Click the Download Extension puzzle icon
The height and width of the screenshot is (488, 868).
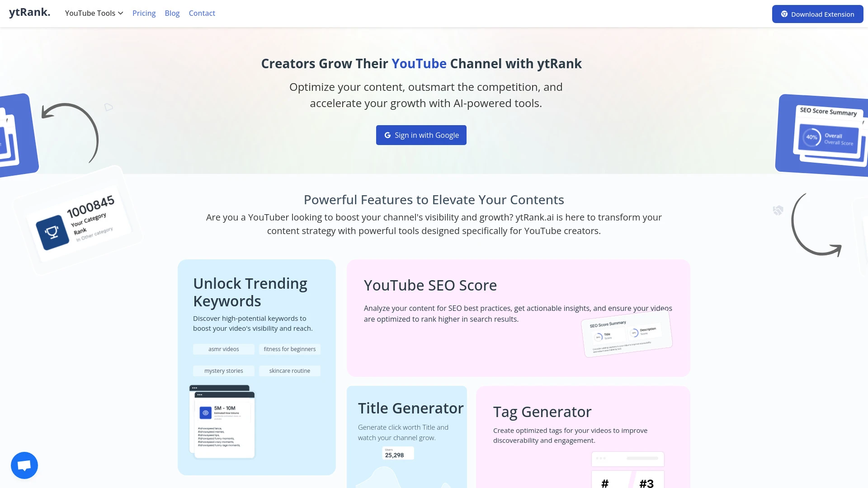point(784,14)
